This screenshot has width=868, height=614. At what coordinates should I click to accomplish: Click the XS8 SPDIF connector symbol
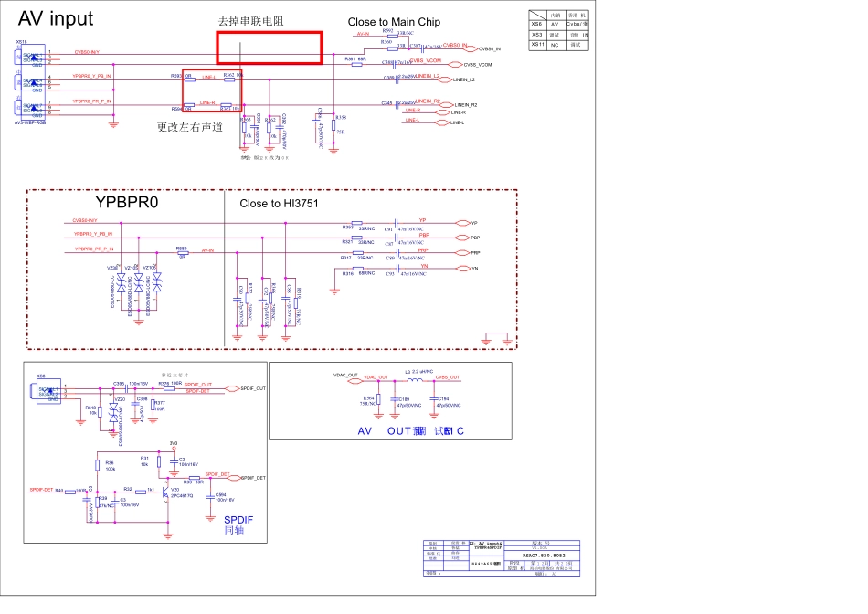point(41,391)
